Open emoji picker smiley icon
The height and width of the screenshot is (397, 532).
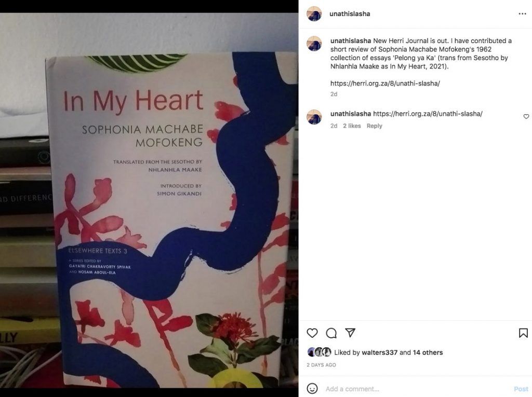point(312,389)
